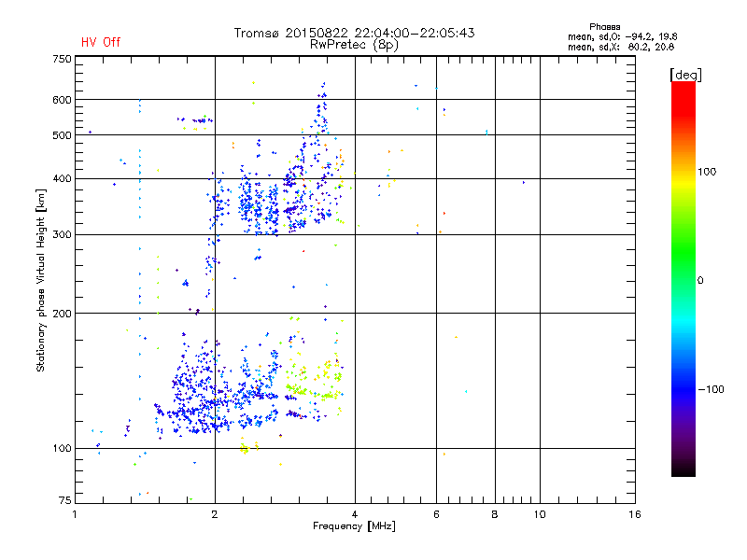Click the 'Frequency [MHz]' axis title
Screen dimensions: 747x560
(354, 526)
